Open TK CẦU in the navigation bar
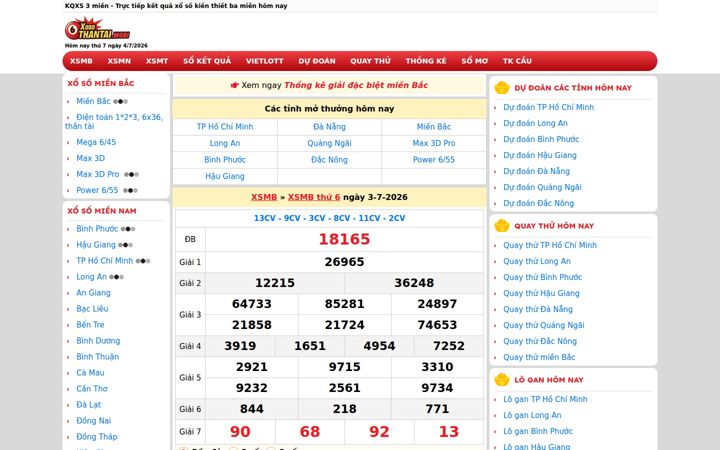The image size is (720, 450). tap(517, 61)
